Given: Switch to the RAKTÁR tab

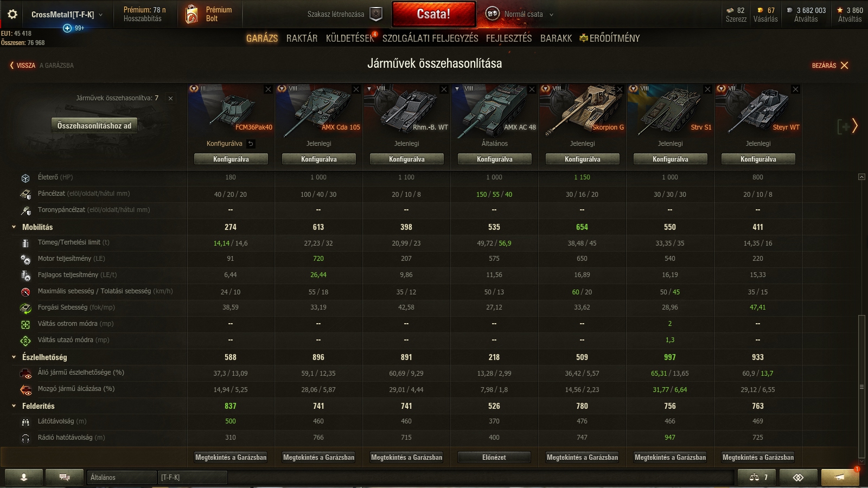Looking at the screenshot, I should pos(302,38).
